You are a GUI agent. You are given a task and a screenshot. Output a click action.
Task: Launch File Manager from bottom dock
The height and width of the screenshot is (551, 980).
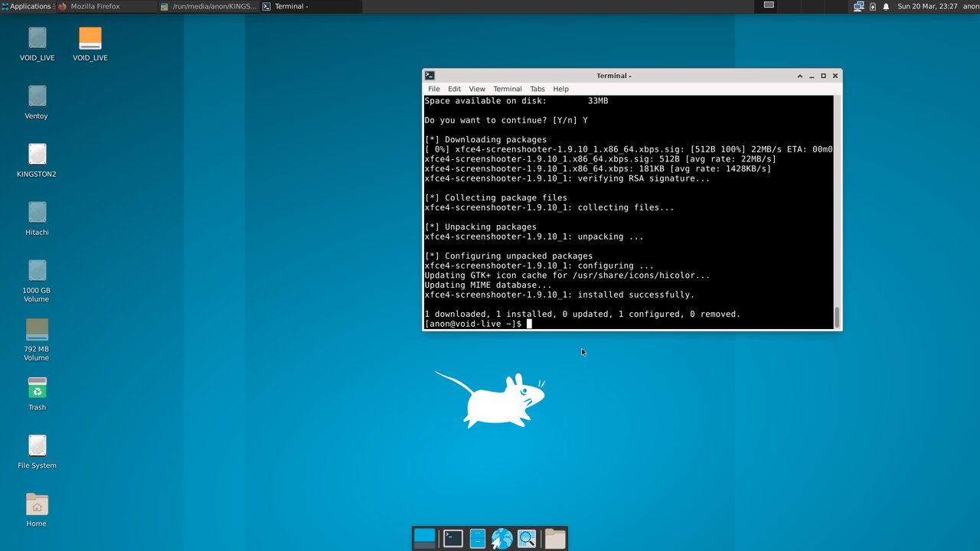coord(478,539)
